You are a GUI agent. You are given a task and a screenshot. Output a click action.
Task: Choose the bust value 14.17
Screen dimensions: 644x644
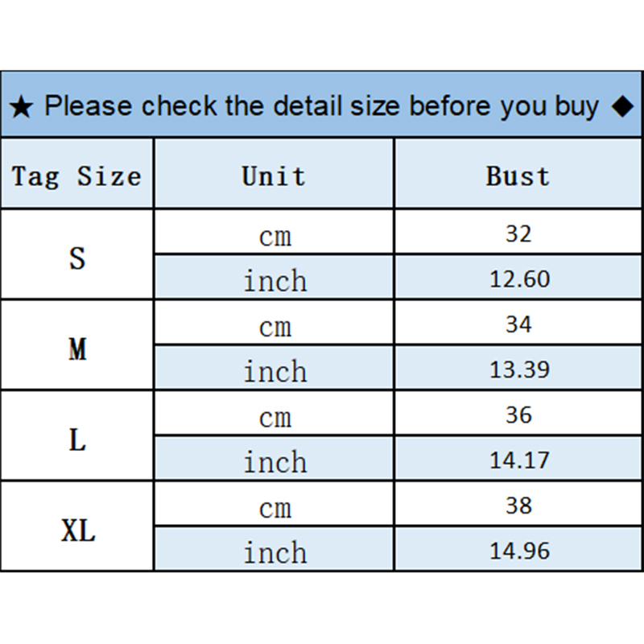(519, 460)
